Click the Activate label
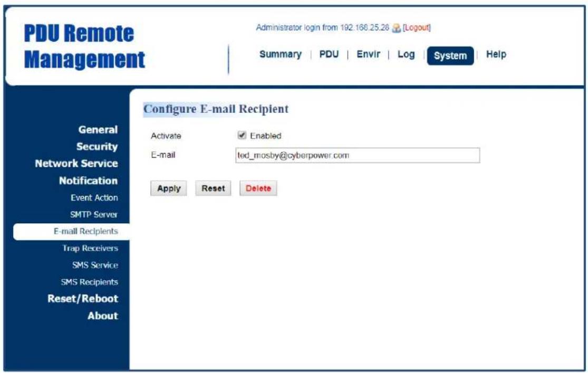Viewport: 588px width, 373px height. pos(166,136)
